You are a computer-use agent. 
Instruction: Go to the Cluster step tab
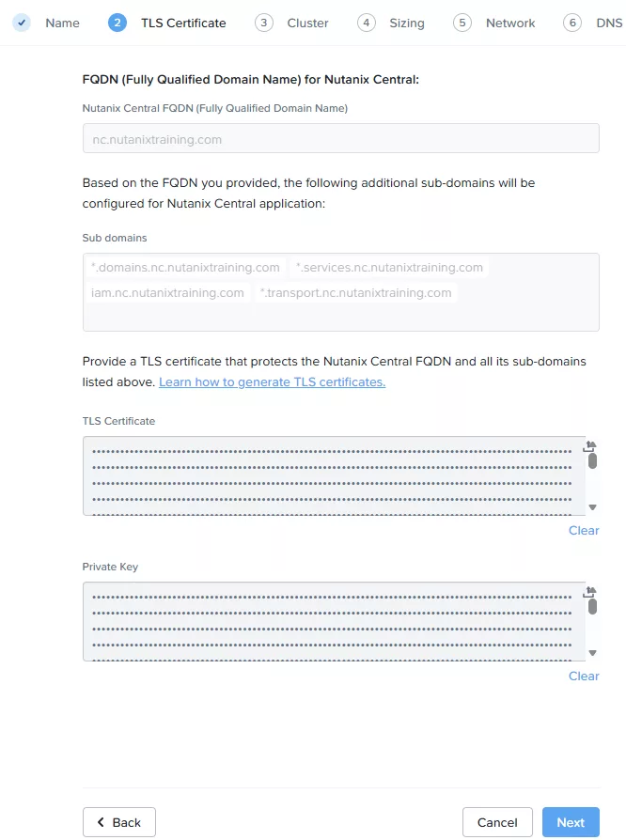(x=307, y=23)
